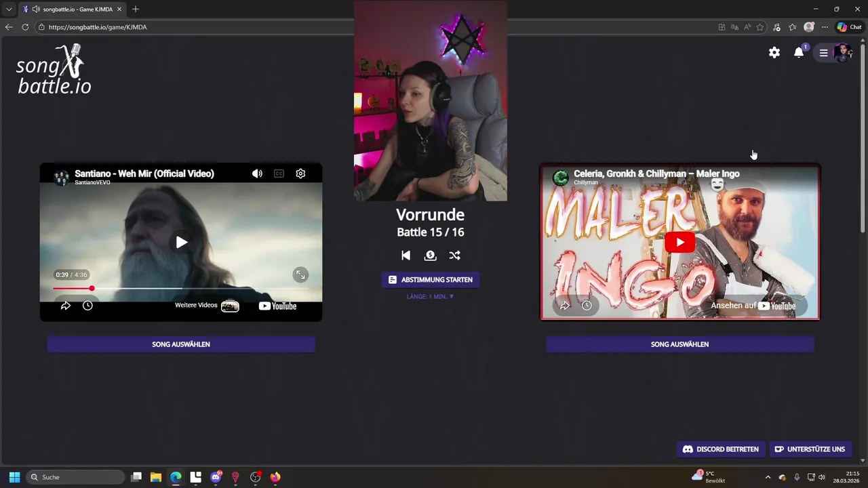The image size is (868, 488).
Task: Click the taskbar Suche search box
Action: [76, 477]
